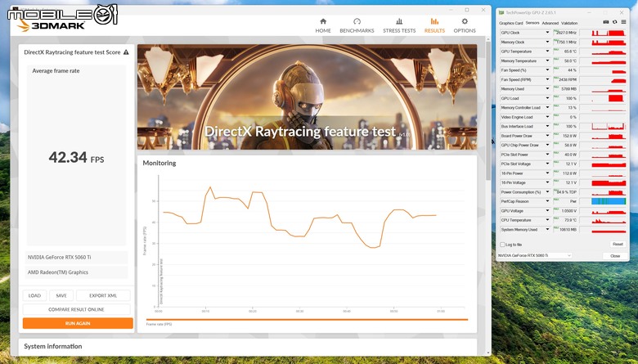Open Fan Speed (RPM) sensor dropdown
Viewport: 638px width, 364px height.
tap(547, 79)
